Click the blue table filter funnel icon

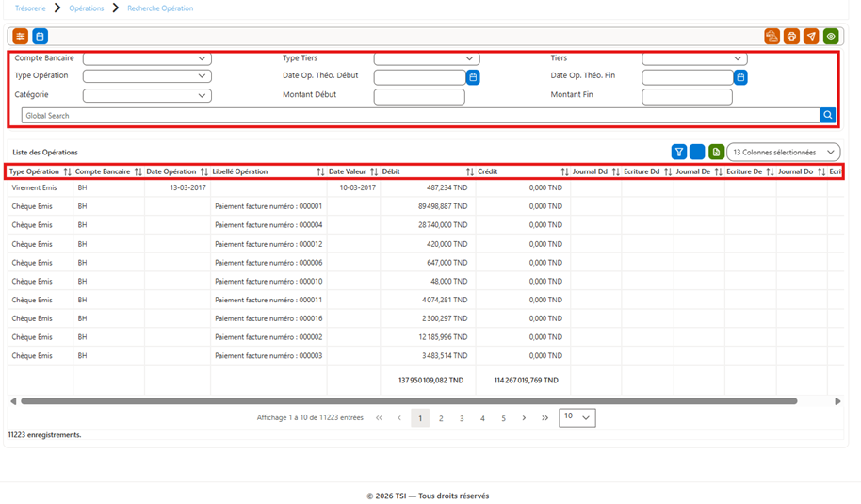click(679, 152)
